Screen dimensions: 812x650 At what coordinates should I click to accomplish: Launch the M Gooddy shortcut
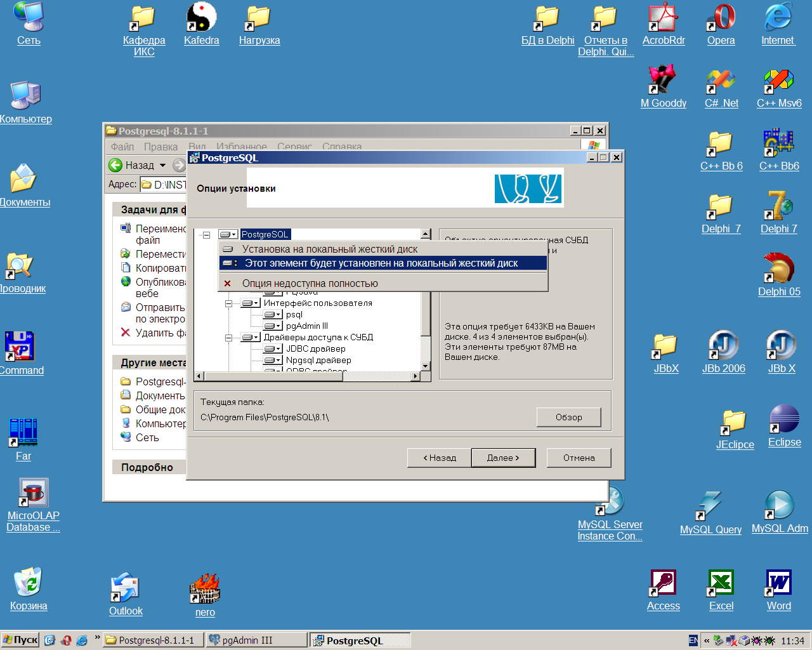664,87
